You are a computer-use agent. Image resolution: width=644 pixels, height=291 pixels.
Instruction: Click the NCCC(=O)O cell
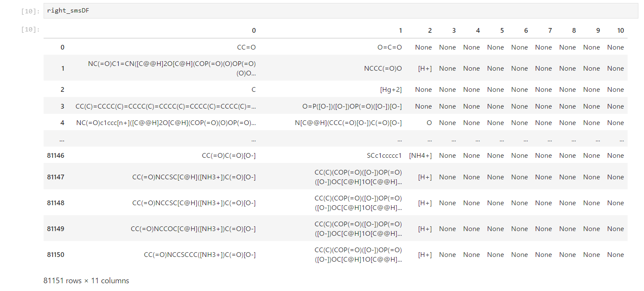point(383,69)
